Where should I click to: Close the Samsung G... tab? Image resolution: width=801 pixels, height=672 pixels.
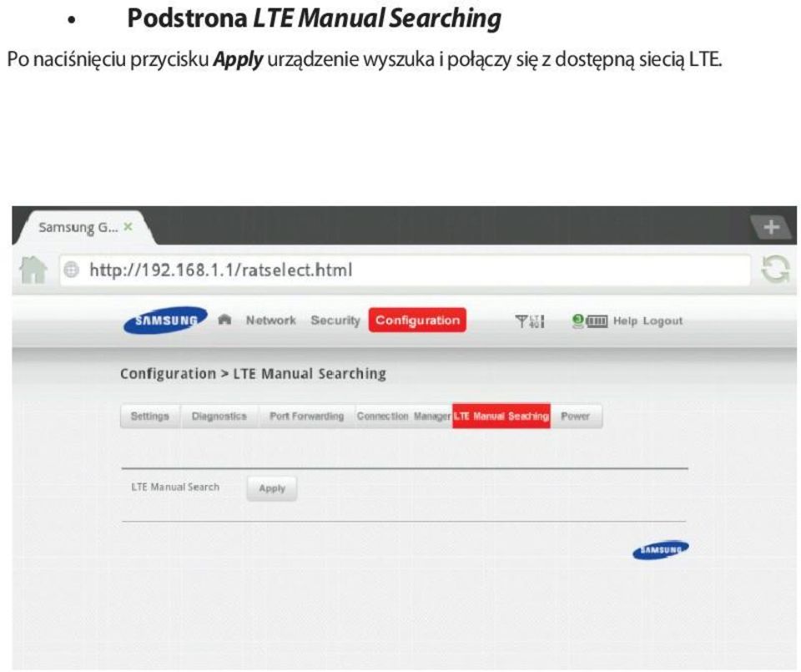click(x=127, y=225)
